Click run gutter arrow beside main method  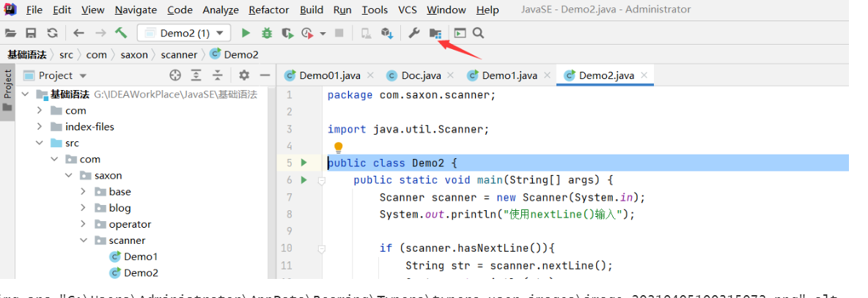coord(304,179)
